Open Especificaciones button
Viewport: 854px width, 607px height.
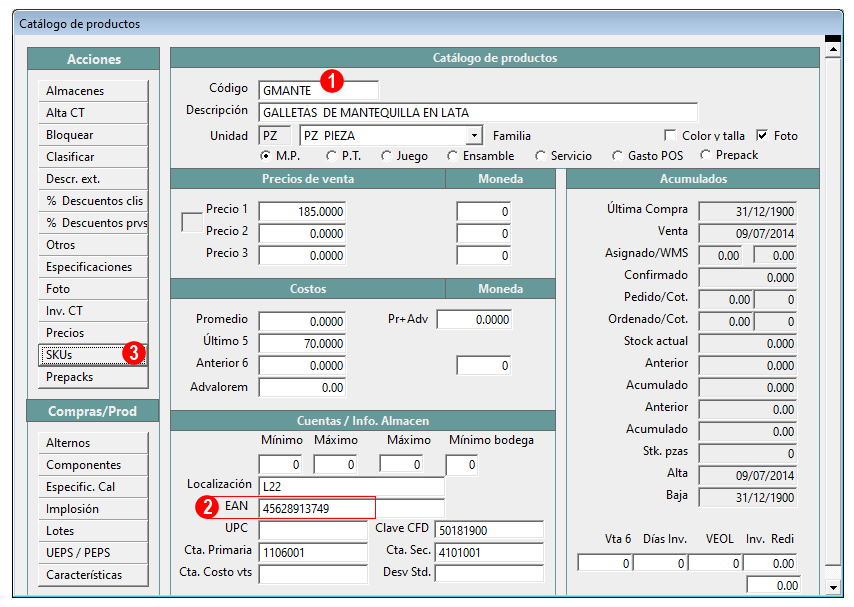click(x=93, y=267)
